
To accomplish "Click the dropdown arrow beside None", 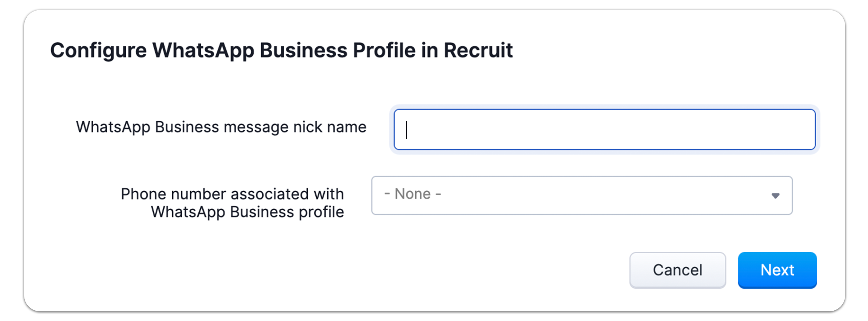I will click(x=775, y=196).
